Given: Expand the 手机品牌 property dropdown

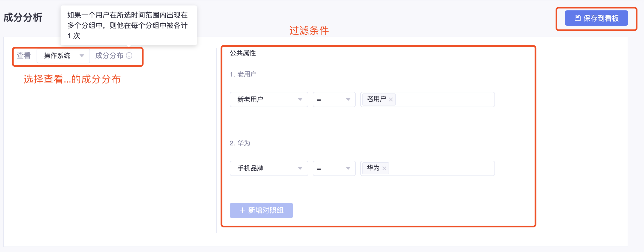Looking at the screenshot, I should 269,168.
